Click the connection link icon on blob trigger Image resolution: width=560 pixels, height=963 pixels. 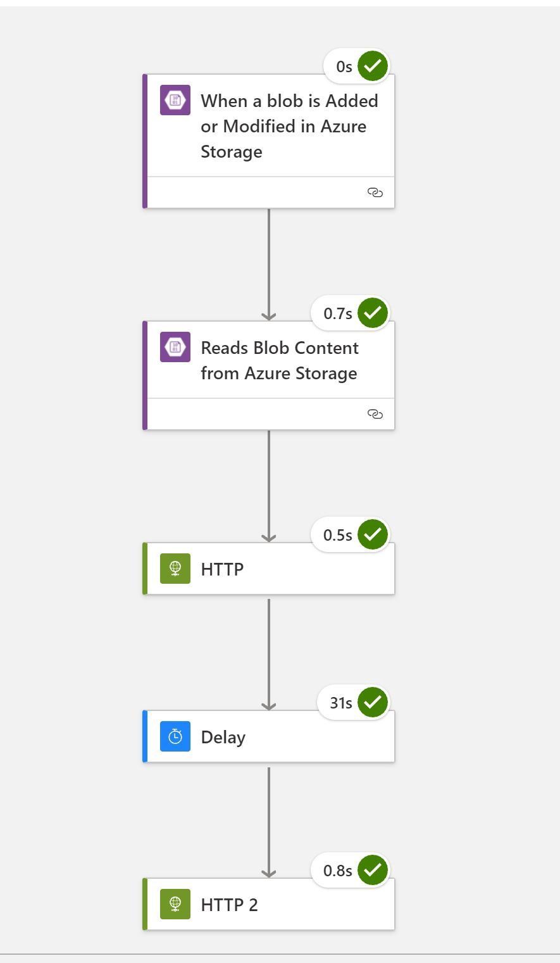[375, 192]
